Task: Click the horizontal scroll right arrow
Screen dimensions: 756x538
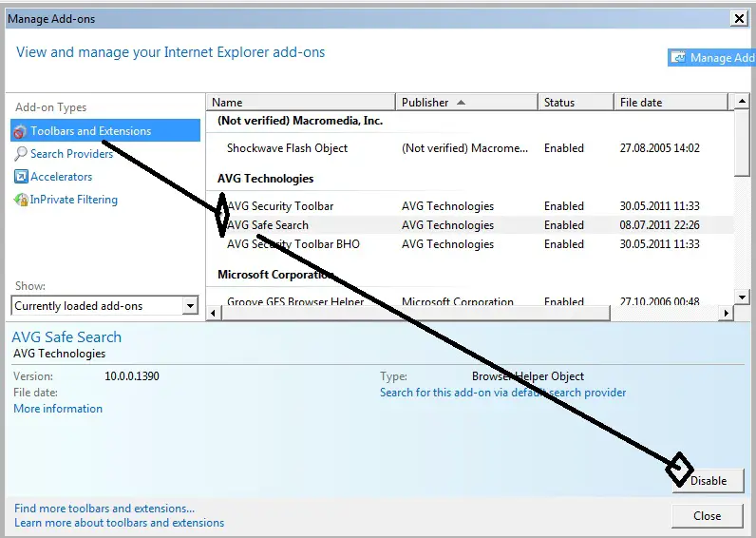Action: (727, 313)
